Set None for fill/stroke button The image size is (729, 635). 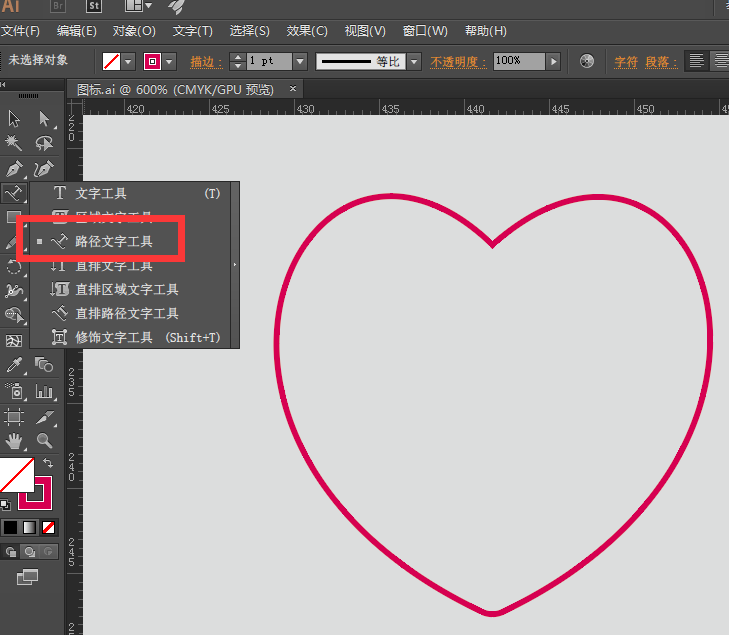click(x=48, y=527)
